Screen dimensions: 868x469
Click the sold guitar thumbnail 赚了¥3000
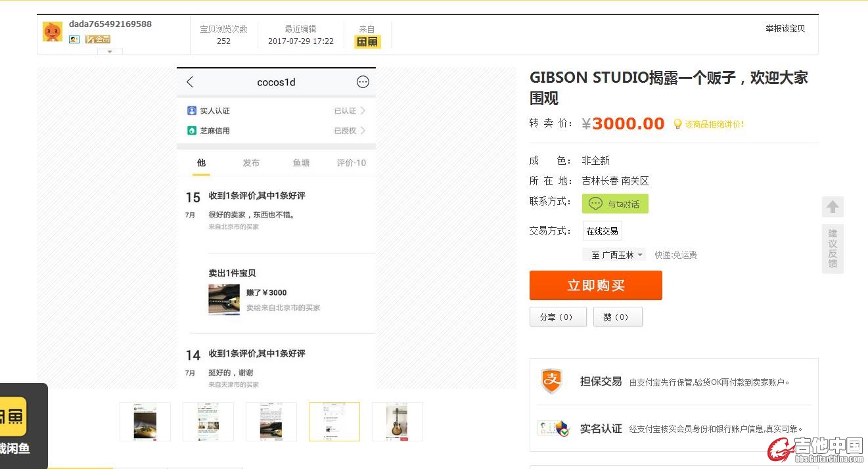(x=224, y=300)
